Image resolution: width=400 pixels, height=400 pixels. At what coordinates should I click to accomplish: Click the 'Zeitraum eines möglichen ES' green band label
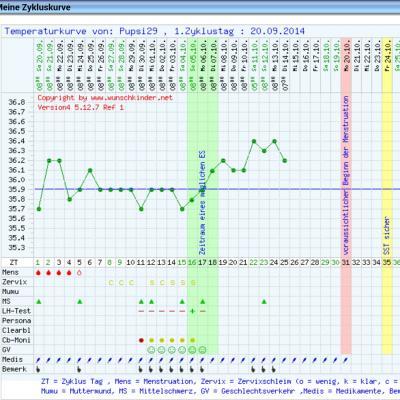(x=202, y=203)
